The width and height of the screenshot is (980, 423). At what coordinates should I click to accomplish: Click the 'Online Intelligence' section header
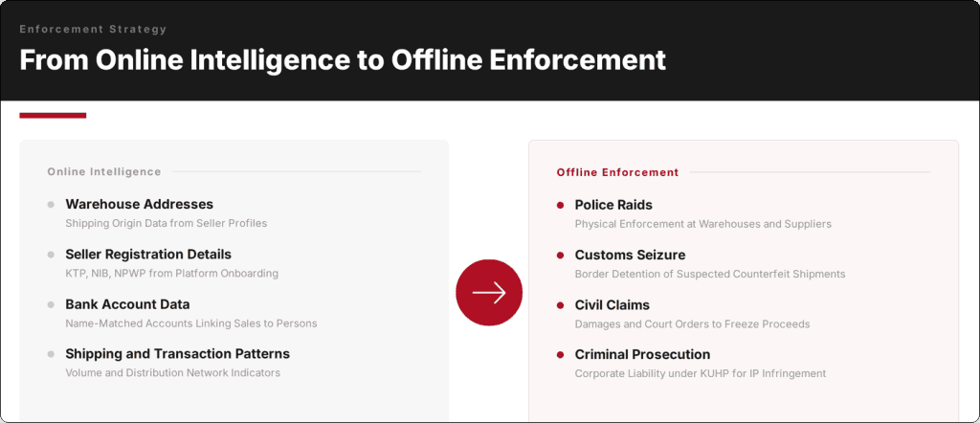click(x=104, y=172)
